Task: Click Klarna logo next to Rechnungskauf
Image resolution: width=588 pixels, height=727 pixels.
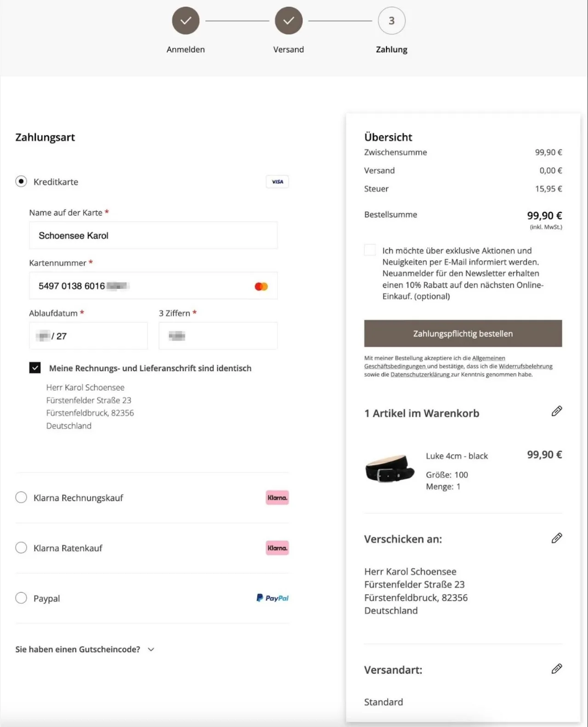Action: (277, 498)
